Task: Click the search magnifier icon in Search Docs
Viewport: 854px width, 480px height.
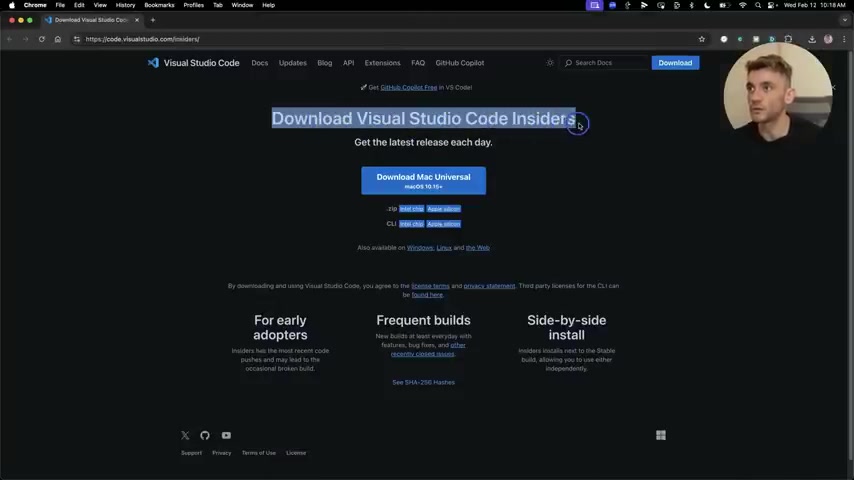Action: coord(568,63)
